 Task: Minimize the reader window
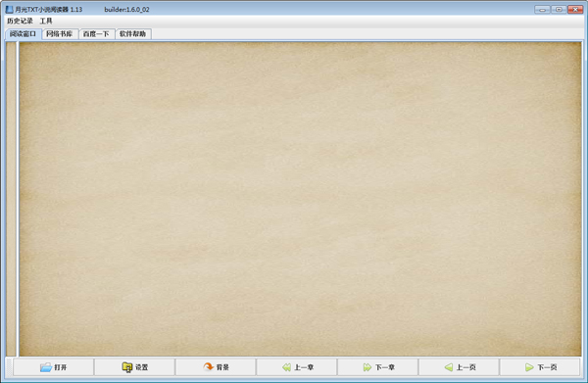tap(542, 10)
